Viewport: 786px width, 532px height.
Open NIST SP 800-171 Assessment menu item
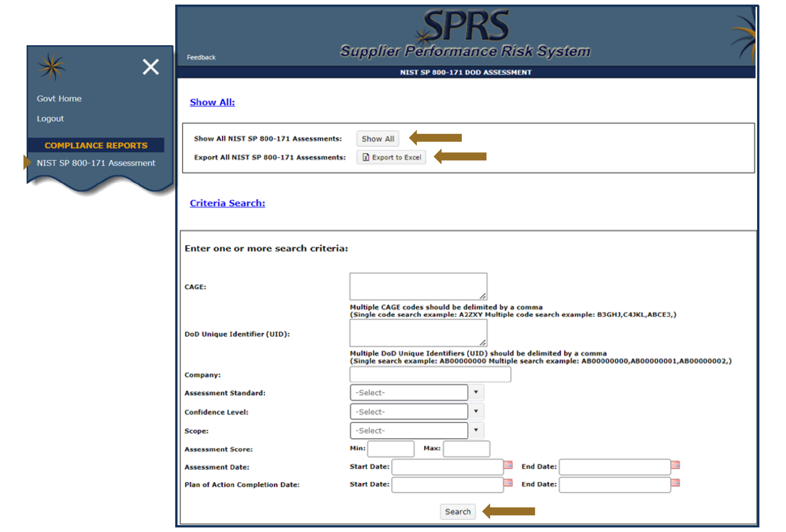96,163
